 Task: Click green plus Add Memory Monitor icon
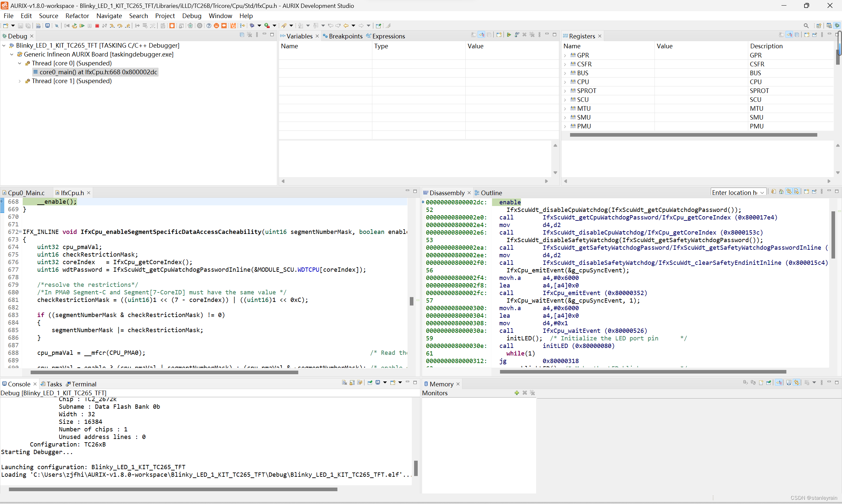517,393
